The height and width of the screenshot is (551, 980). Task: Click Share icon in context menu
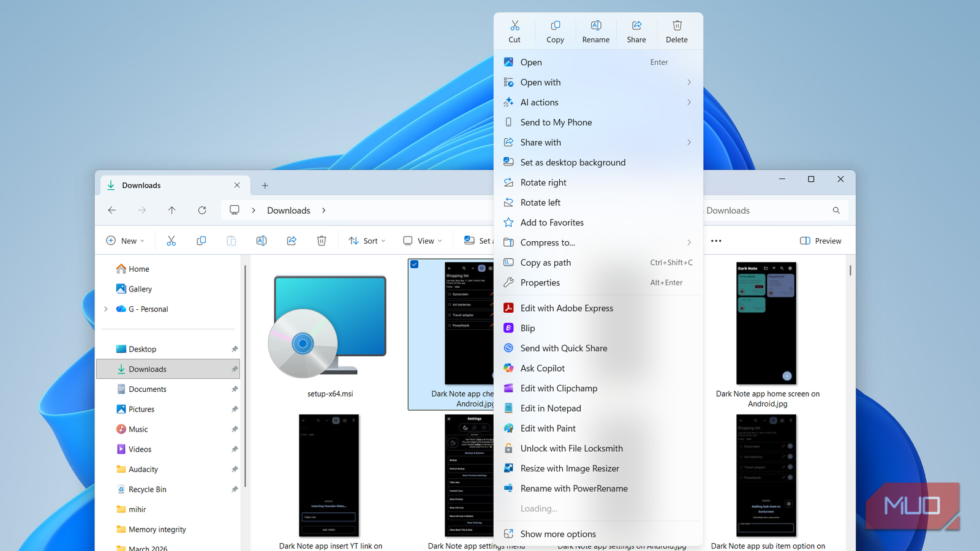[636, 31]
